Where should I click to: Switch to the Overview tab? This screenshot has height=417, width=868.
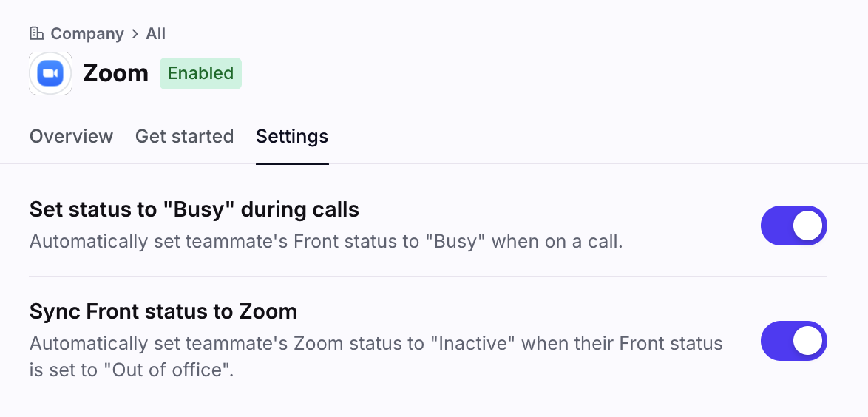(71, 137)
